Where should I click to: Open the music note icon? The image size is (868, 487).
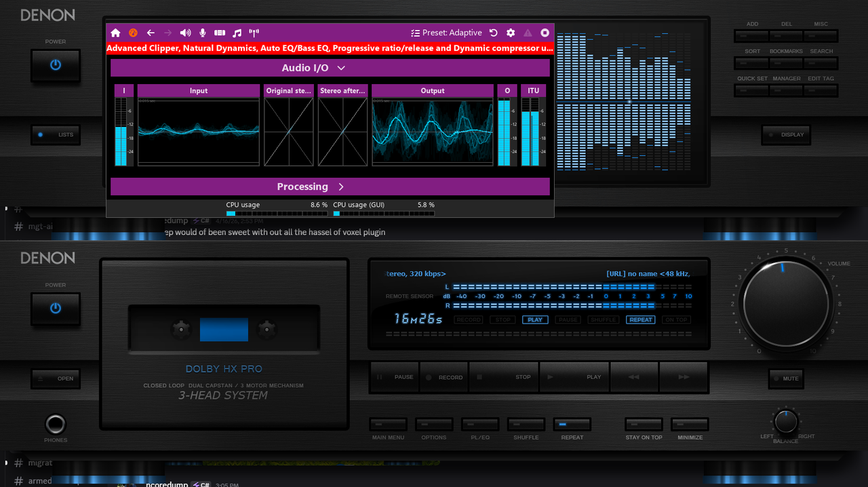point(237,33)
